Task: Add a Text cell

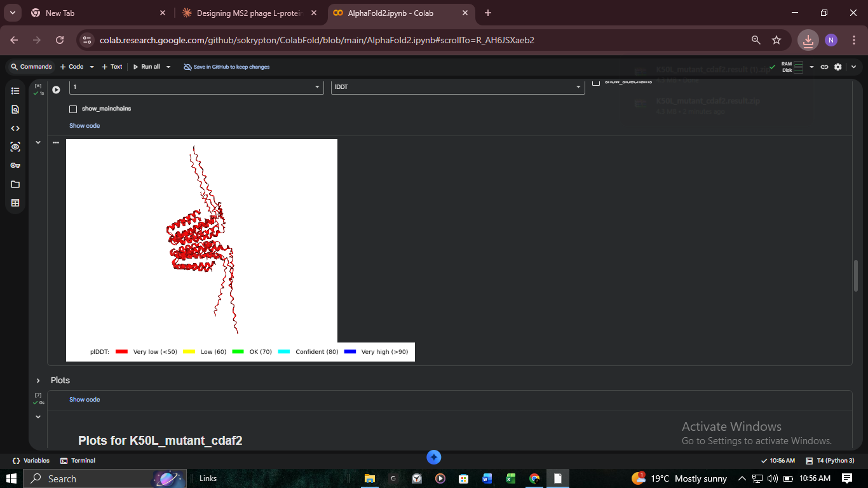Action: pyautogui.click(x=112, y=67)
